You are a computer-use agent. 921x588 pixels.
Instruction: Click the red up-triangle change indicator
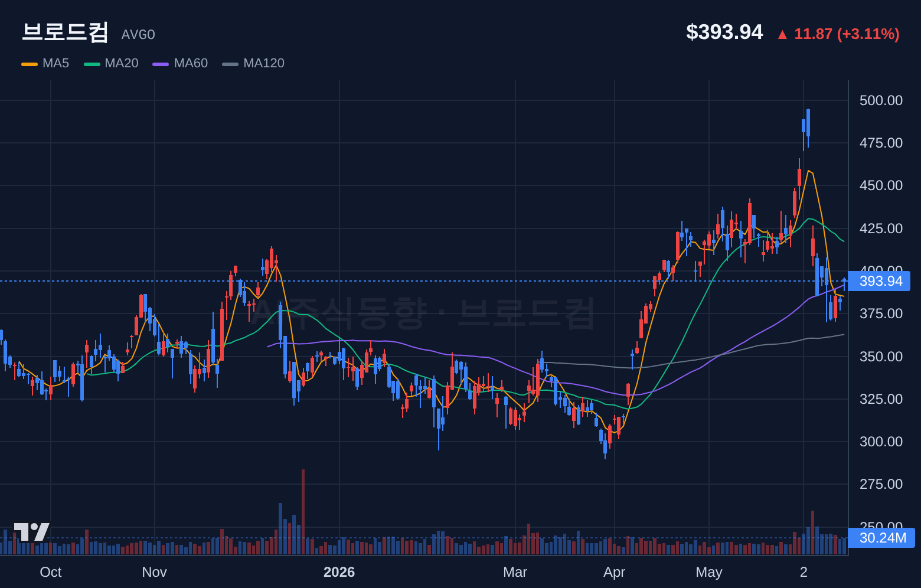[782, 35]
